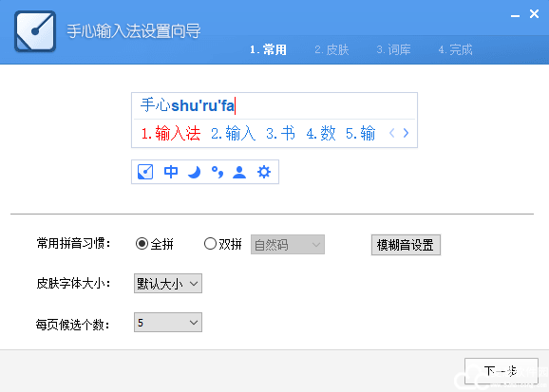Image resolution: width=549 pixels, height=392 pixels.
Task: Open the user account icon
Action: pos(239,172)
